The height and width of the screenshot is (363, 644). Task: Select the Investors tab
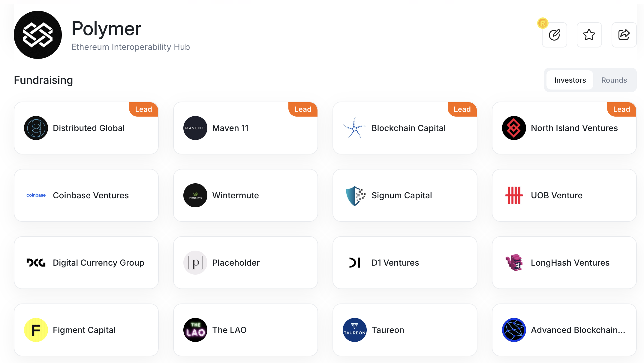point(570,80)
